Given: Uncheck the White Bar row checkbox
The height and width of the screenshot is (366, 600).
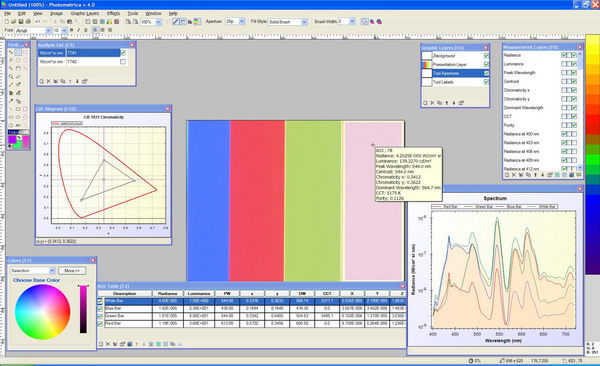Looking at the screenshot, I should (x=100, y=301).
